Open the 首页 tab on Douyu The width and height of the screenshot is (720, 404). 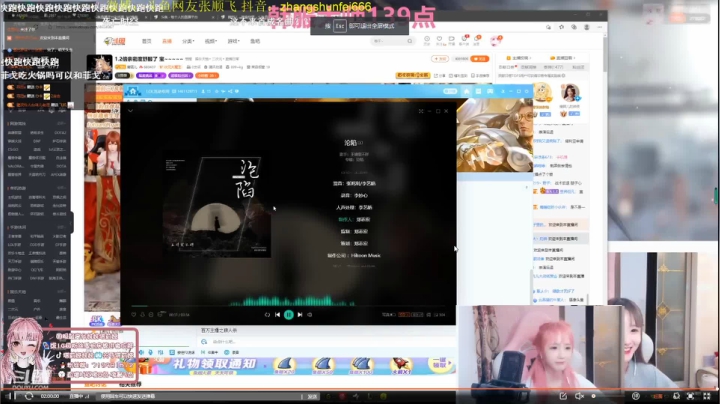tap(146, 41)
